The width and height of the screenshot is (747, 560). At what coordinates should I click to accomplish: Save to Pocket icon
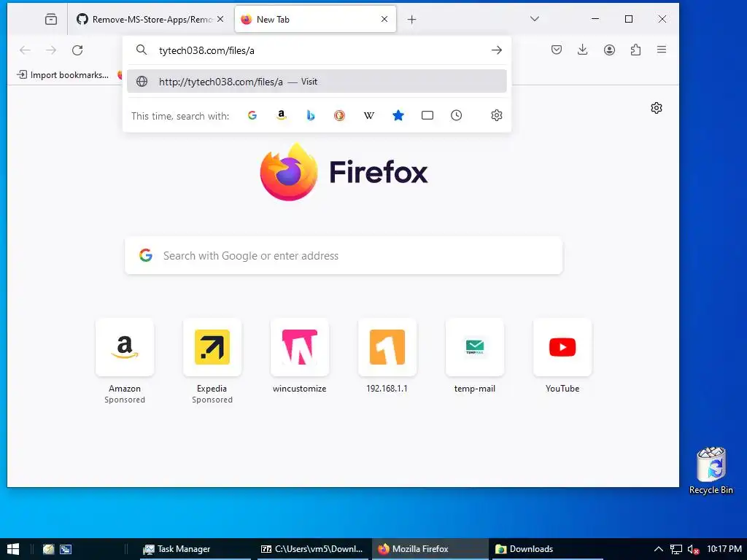[557, 50]
